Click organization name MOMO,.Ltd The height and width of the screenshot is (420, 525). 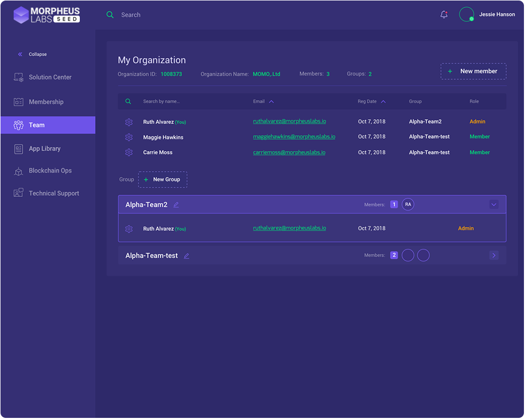(267, 74)
